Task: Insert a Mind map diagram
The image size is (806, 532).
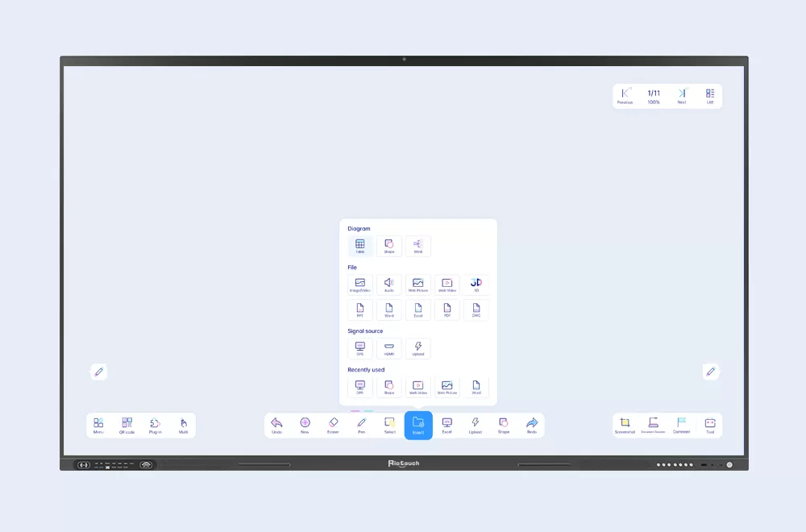Action: 418,246
